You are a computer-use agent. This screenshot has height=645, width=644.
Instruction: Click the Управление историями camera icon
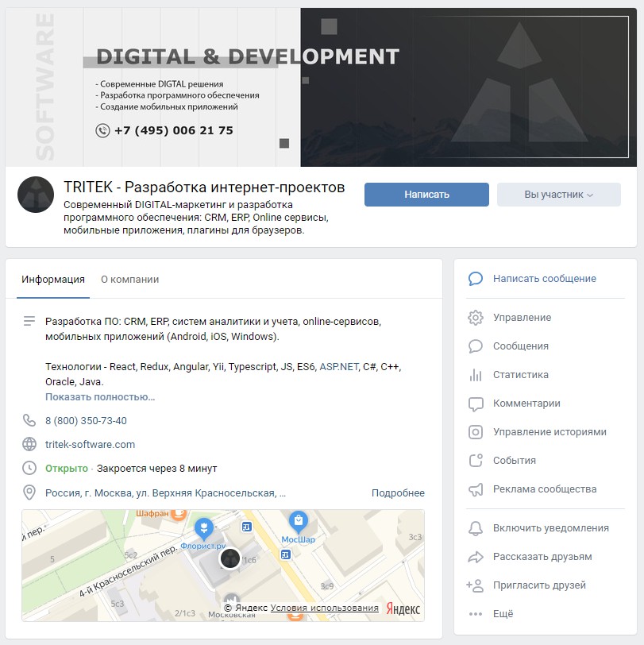[x=476, y=432]
